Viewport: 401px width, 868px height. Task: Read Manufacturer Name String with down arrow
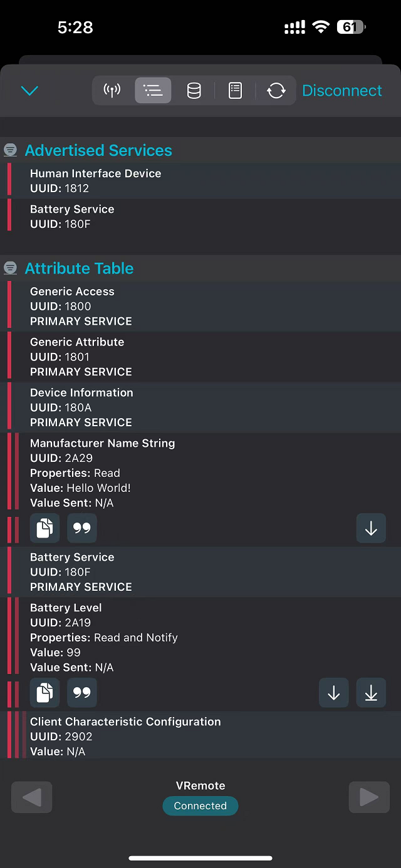tap(371, 529)
